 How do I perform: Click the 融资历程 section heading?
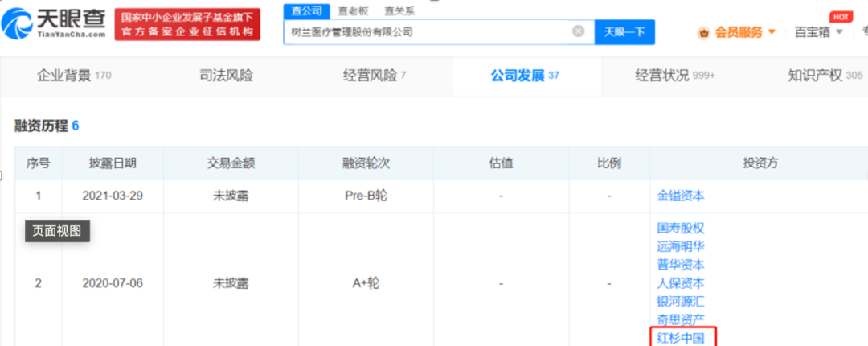coord(47,126)
